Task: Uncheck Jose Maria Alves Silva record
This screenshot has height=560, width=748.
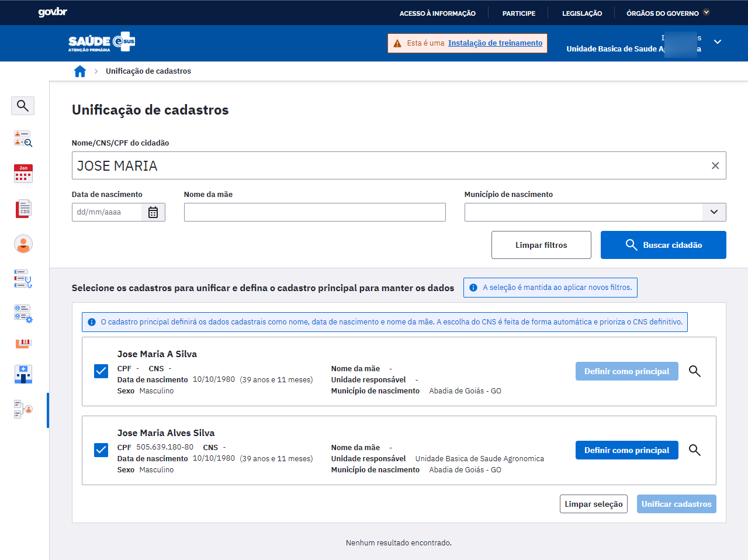Action: pyautogui.click(x=101, y=450)
